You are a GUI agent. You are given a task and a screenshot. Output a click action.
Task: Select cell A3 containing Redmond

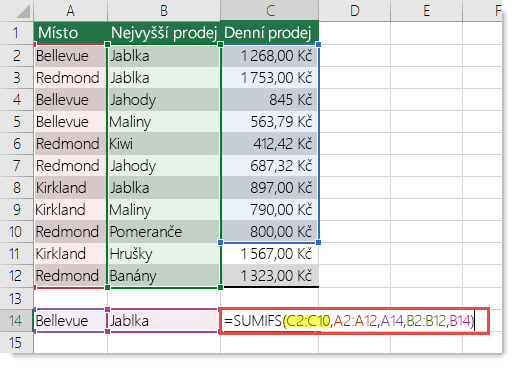(x=70, y=78)
